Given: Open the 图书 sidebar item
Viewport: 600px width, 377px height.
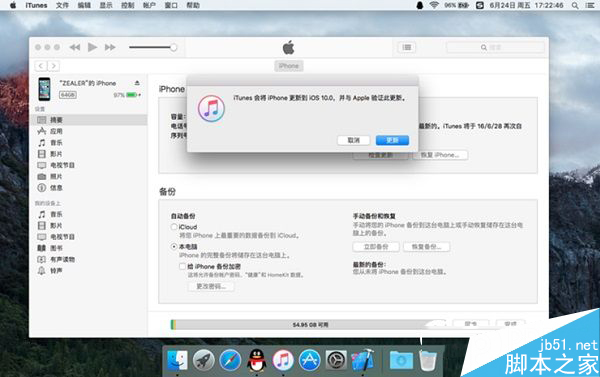Looking at the screenshot, I should (88, 248).
